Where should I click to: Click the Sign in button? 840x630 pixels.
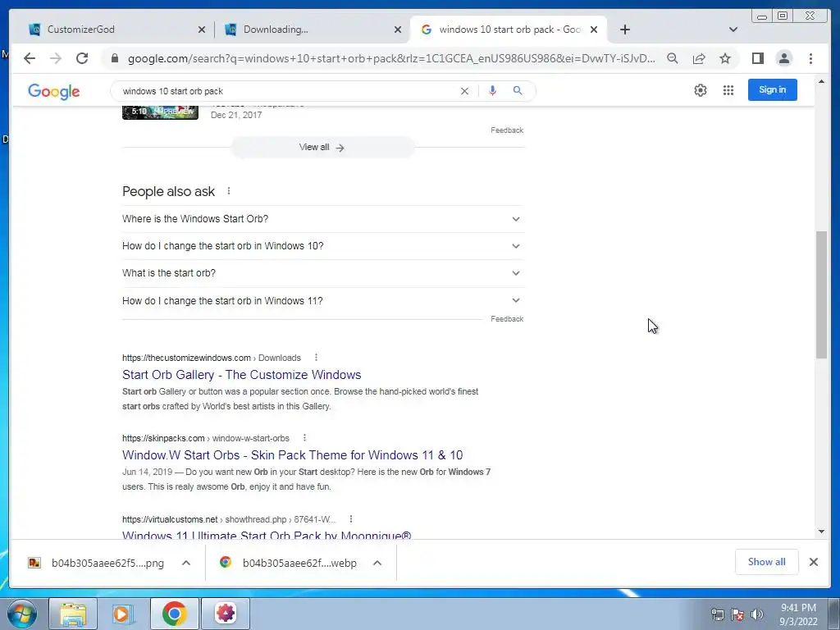tap(772, 89)
